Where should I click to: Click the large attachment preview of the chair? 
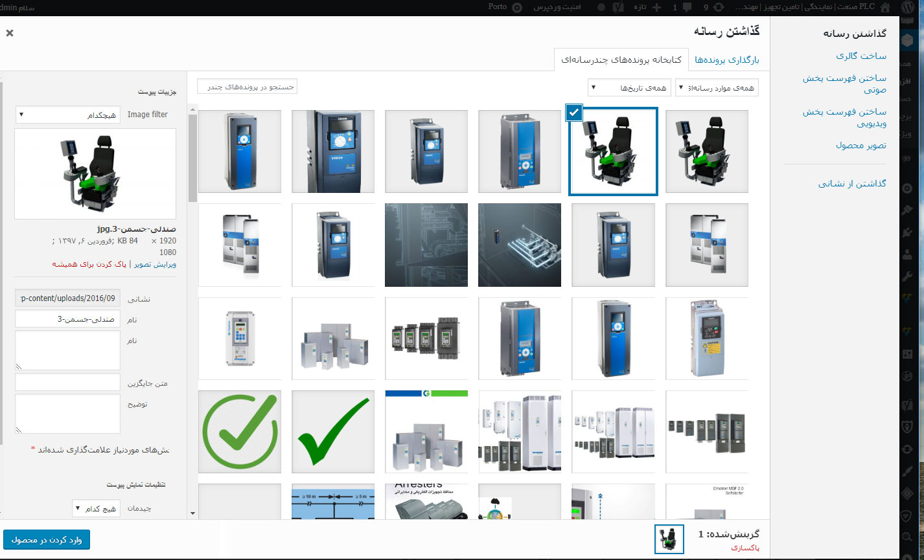pos(95,174)
